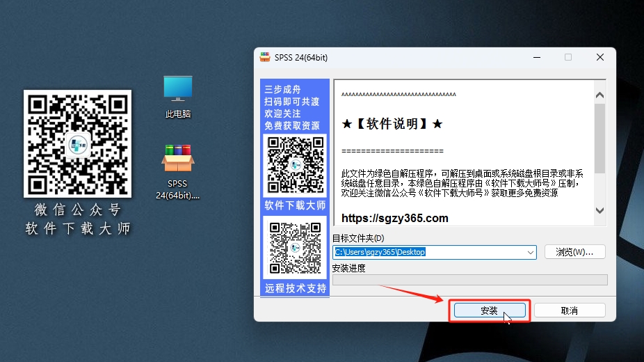The height and width of the screenshot is (362, 644).
Task: Expand the destination folder dropdown arrow
Action: (530, 252)
